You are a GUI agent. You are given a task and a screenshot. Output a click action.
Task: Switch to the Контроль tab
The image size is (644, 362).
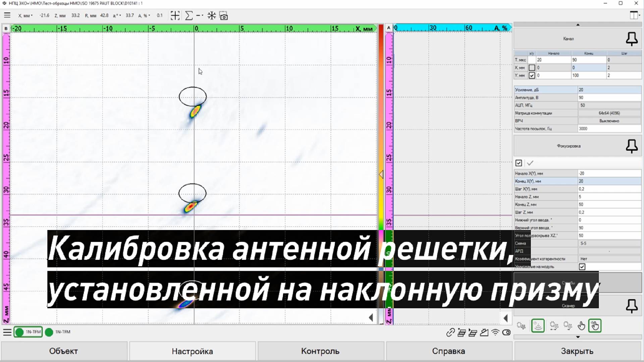(320, 351)
